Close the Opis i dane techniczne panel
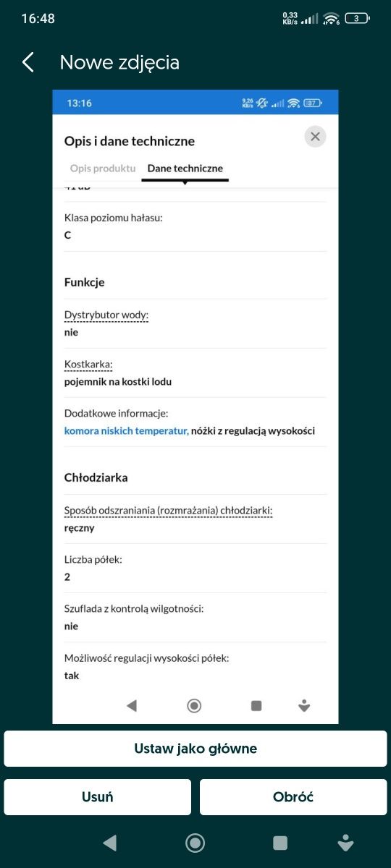Image resolution: width=391 pixels, height=868 pixels. click(315, 137)
